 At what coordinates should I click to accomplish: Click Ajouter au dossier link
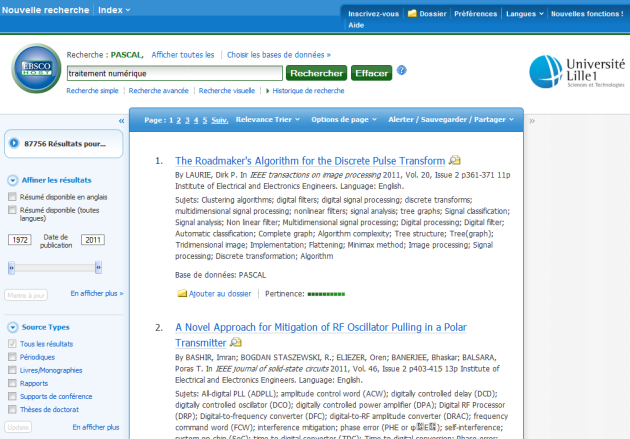pyautogui.click(x=220, y=294)
